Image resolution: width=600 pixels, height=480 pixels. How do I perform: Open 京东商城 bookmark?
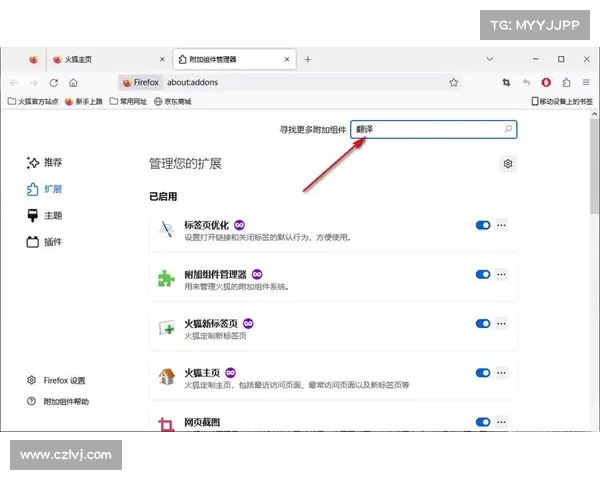click(173, 101)
